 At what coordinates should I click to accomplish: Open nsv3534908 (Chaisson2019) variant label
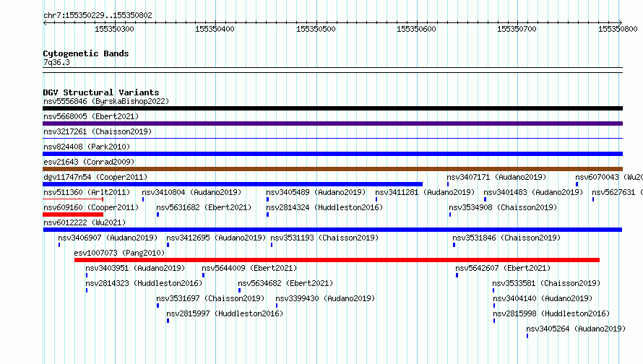coord(503,207)
